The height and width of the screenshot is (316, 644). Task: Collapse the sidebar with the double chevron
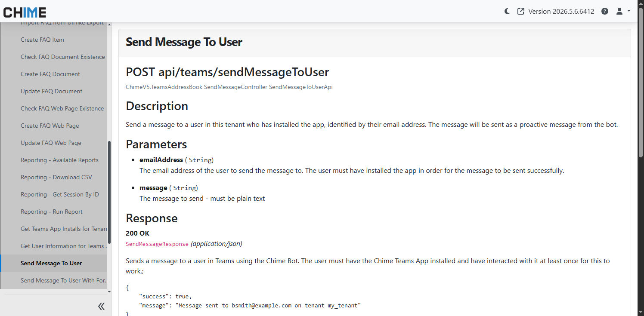102,306
